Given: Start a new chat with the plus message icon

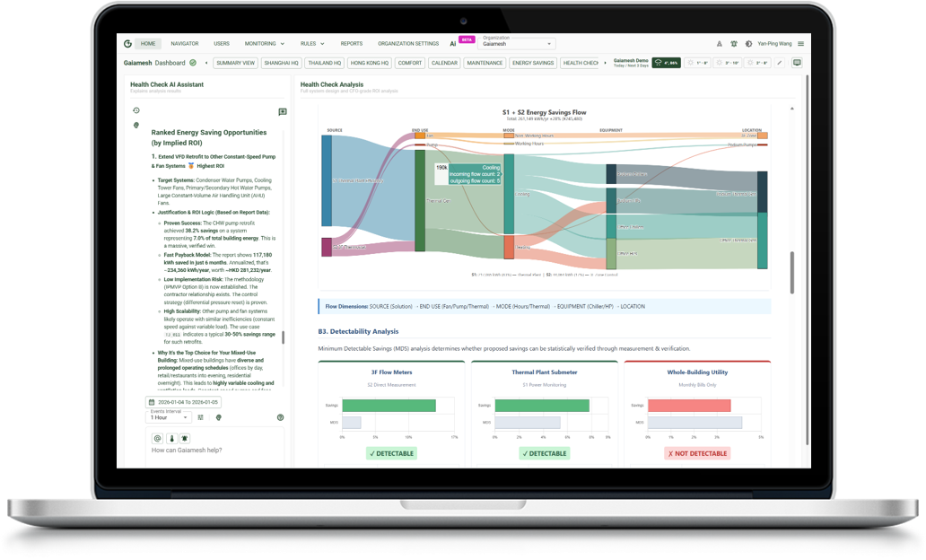Looking at the screenshot, I should click(x=283, y=111).
